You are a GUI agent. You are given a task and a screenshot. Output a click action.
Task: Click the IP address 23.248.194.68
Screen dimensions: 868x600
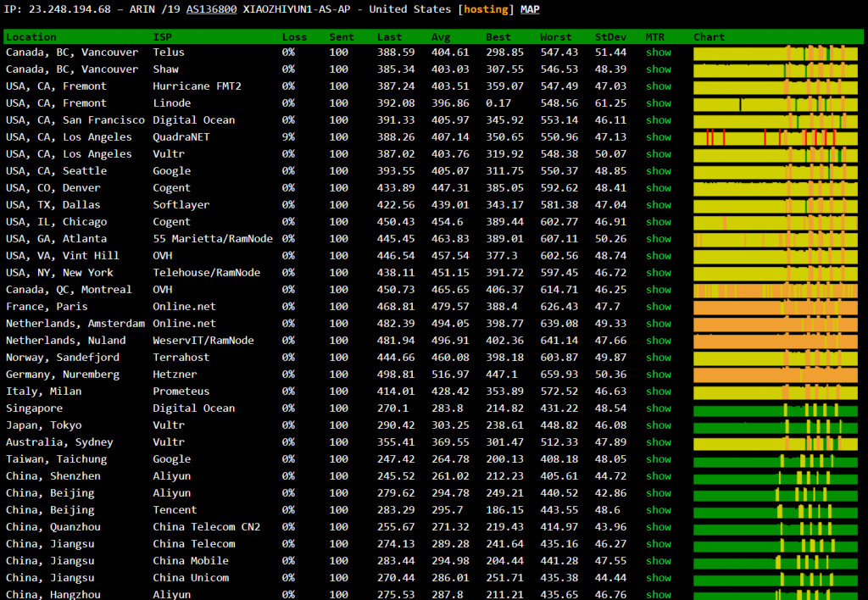pos(70,9)
